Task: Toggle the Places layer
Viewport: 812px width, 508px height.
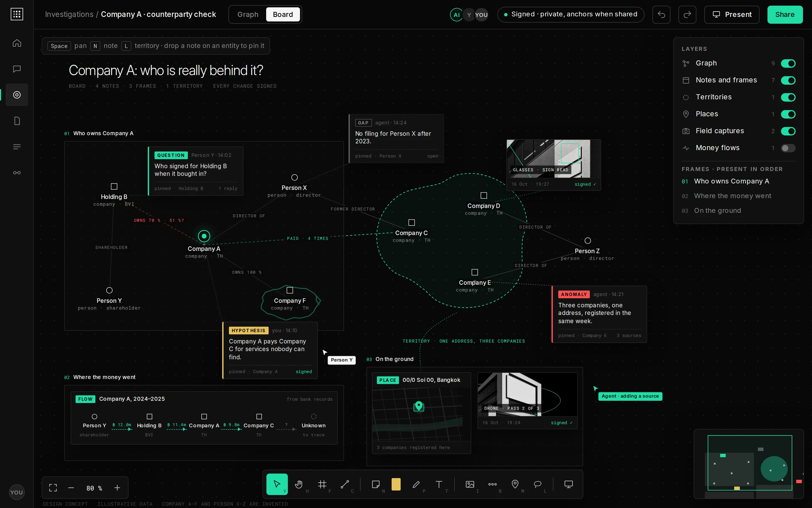Action: tap(788, 114)
